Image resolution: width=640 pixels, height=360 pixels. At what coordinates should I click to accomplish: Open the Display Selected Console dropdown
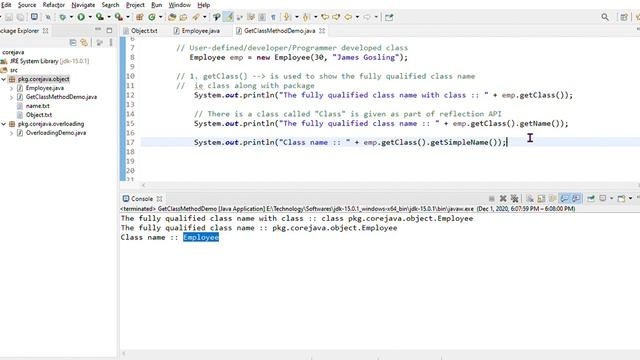click(x=611, y=198)
